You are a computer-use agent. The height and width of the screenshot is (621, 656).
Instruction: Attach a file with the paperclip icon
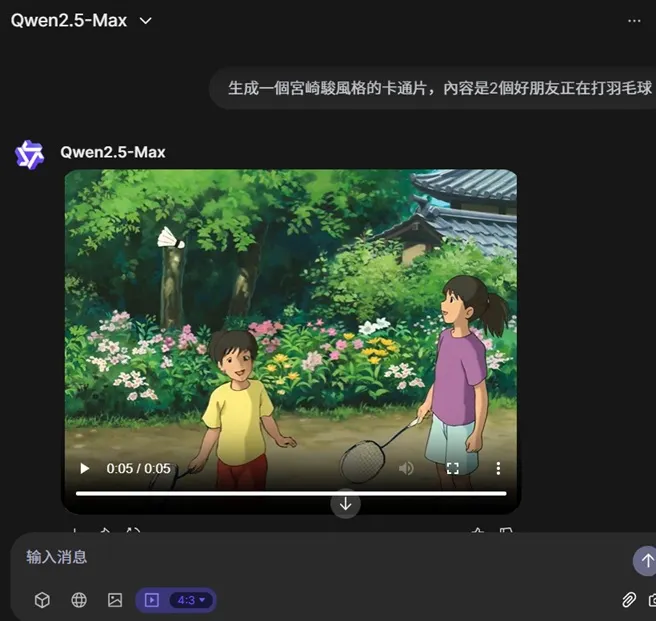pos(628,600)
